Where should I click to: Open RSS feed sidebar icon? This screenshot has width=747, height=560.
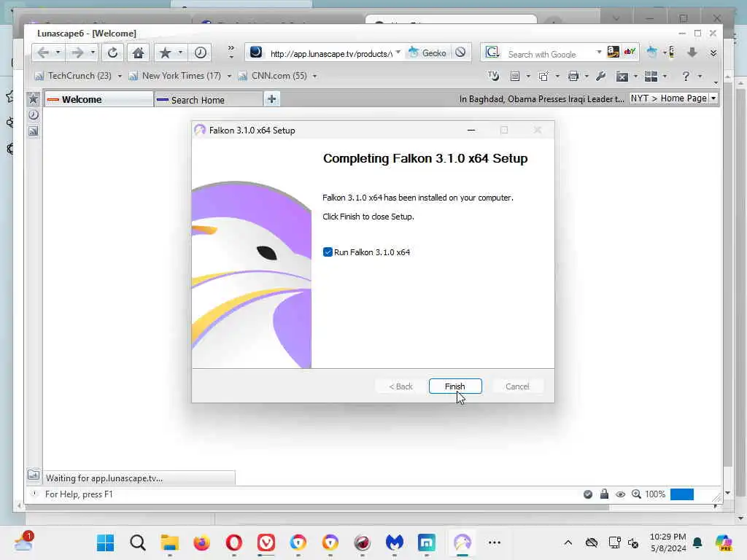(34, 131)
